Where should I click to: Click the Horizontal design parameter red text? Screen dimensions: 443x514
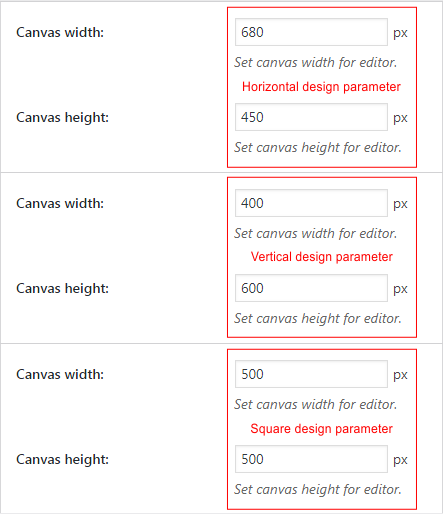pyautogui.click(x=321, y=87)
